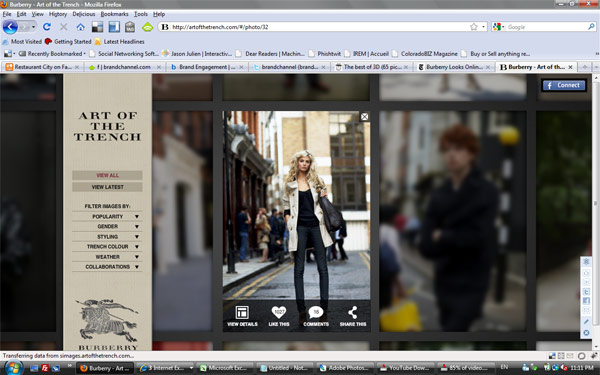
Task: Switch to the Restaurant City tab
Action: point(41,67)
